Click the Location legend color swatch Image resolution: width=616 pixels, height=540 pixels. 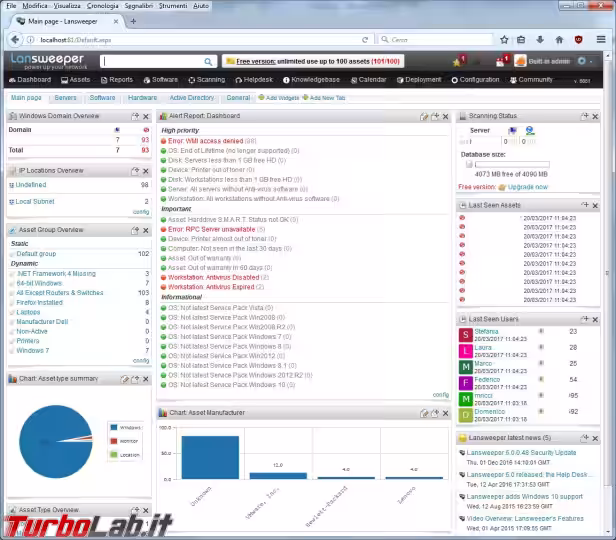[114, 455]
